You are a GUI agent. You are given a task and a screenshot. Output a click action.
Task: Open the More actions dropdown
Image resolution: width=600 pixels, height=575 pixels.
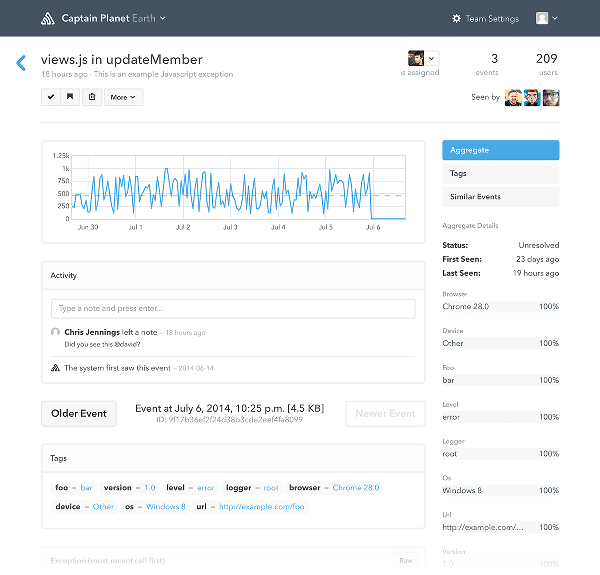click(x=124, y=97)
